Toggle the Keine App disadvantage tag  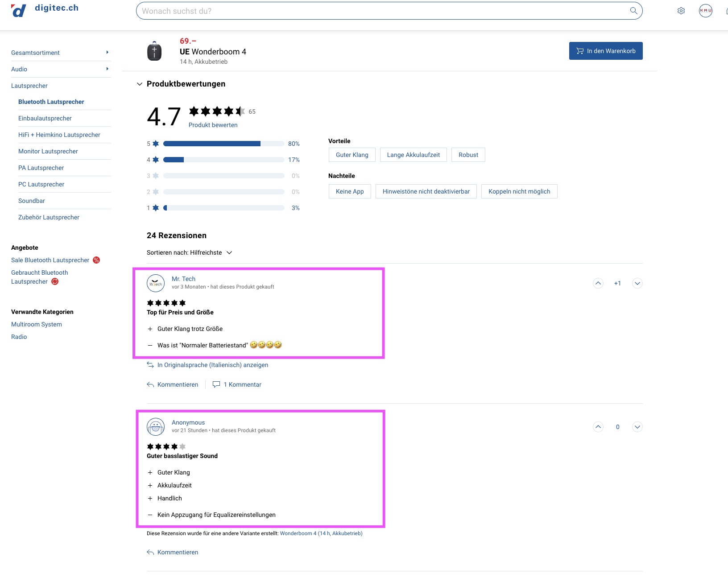(x=350, y=191)
